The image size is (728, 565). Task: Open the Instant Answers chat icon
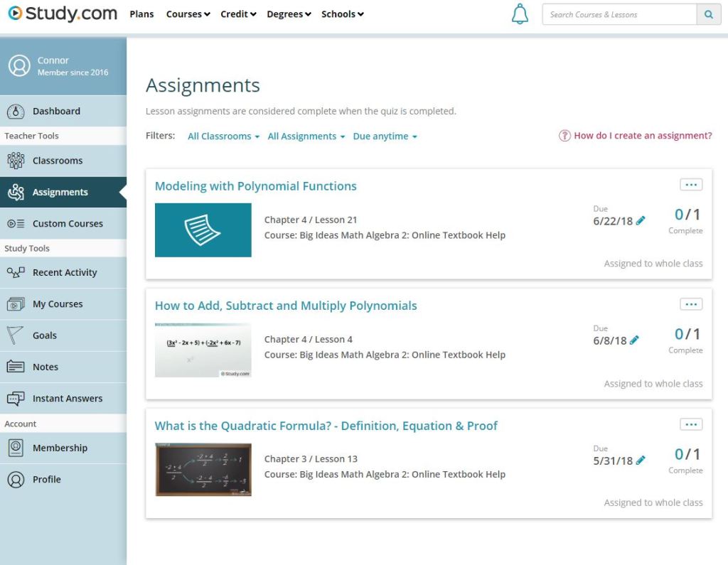[16, 398]
